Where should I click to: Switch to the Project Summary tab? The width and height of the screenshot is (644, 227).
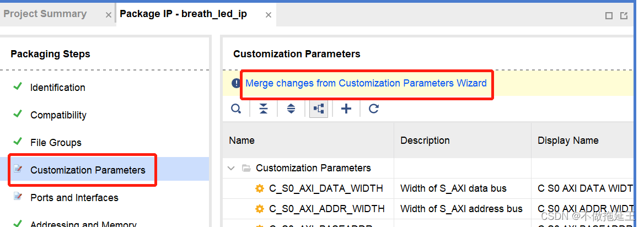[x=45, y=14]
